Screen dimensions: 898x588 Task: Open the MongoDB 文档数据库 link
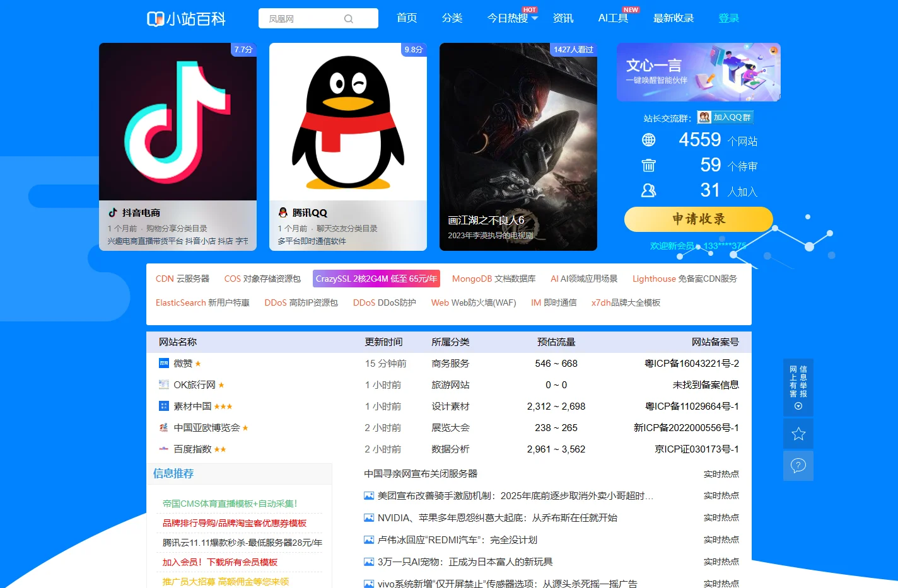tap(494, 279)
